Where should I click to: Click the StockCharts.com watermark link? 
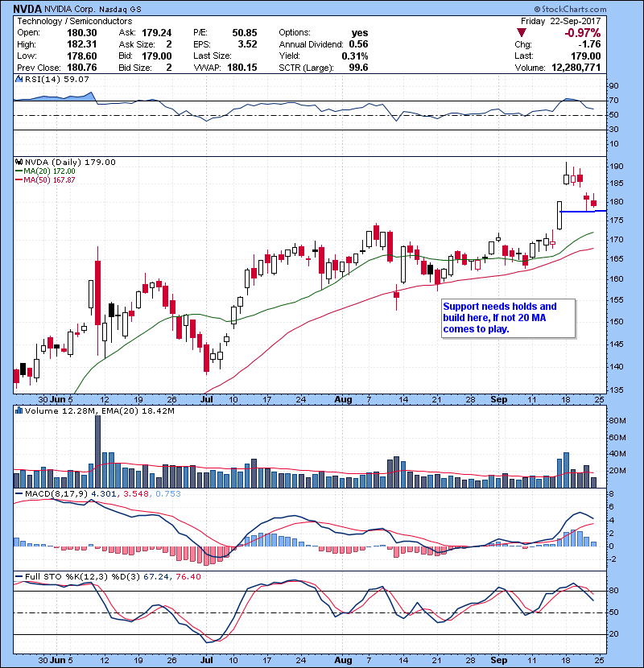click(570, 9)
